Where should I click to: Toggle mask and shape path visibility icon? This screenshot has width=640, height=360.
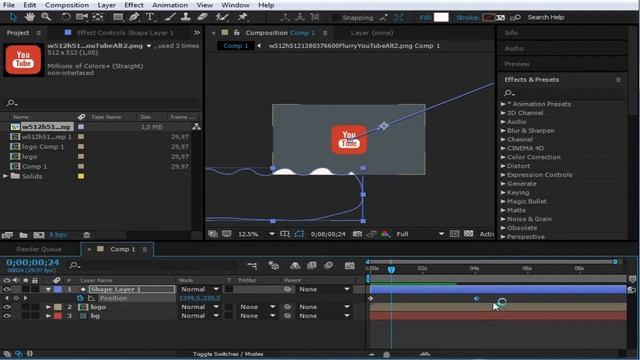point(299,234)
